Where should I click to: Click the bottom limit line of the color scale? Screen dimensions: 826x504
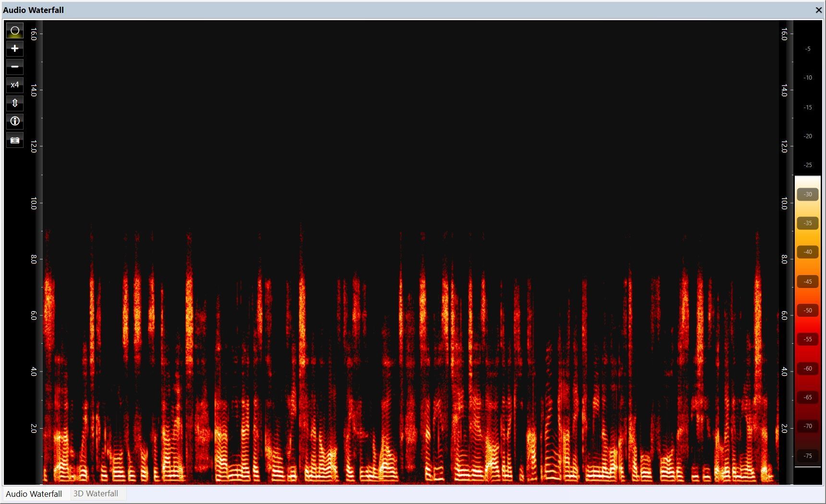[808, 467]
